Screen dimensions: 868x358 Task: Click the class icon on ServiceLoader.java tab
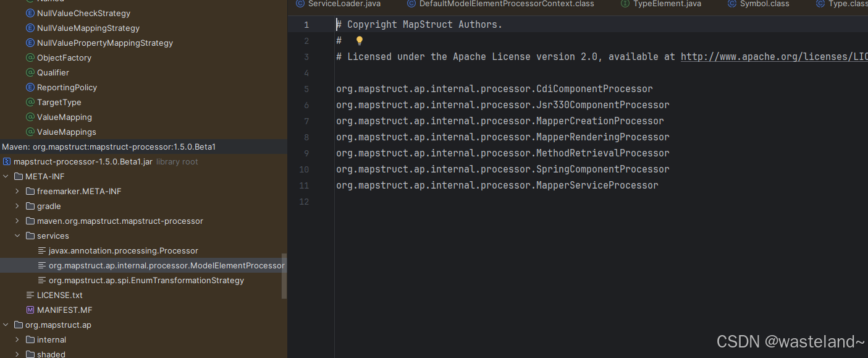(300, 4)
